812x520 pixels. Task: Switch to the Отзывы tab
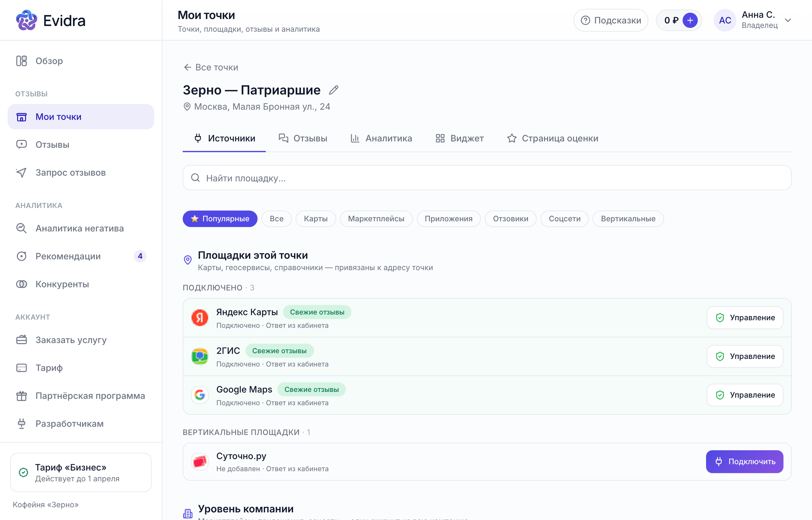303,139
